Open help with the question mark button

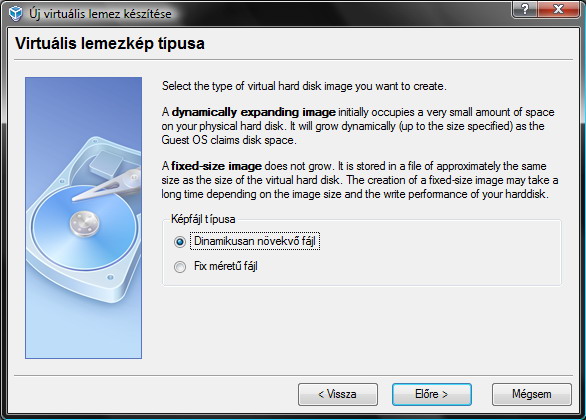525,8
